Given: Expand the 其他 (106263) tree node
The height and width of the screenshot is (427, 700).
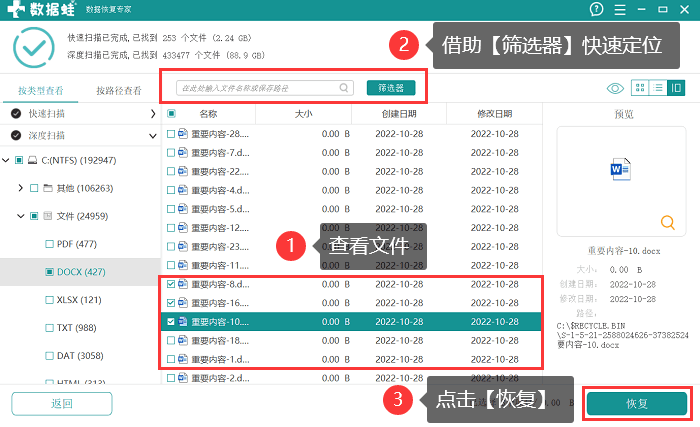Looking at the screenshot, I should tap(21, 188).
